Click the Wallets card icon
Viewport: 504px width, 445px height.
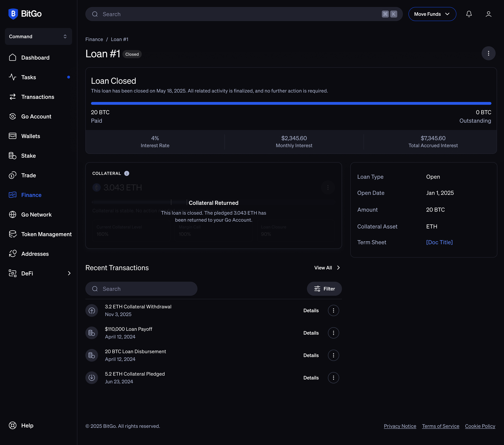coord(12,136)
